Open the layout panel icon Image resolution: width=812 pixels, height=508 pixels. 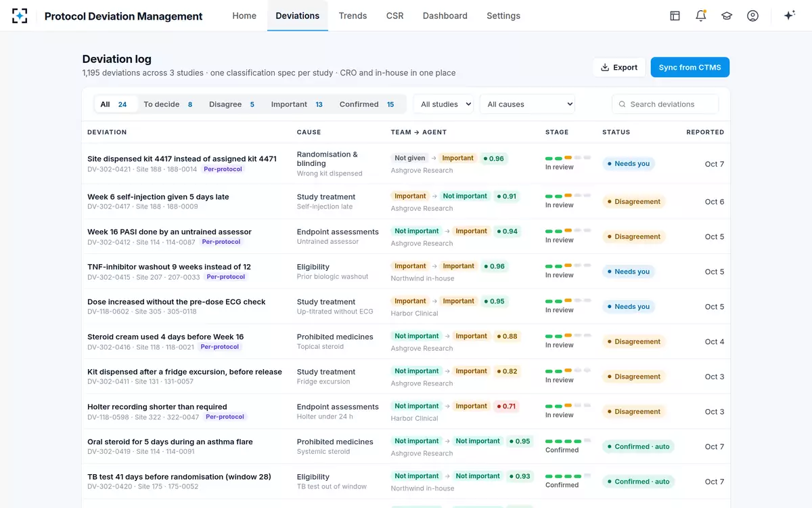pos(675,16)
